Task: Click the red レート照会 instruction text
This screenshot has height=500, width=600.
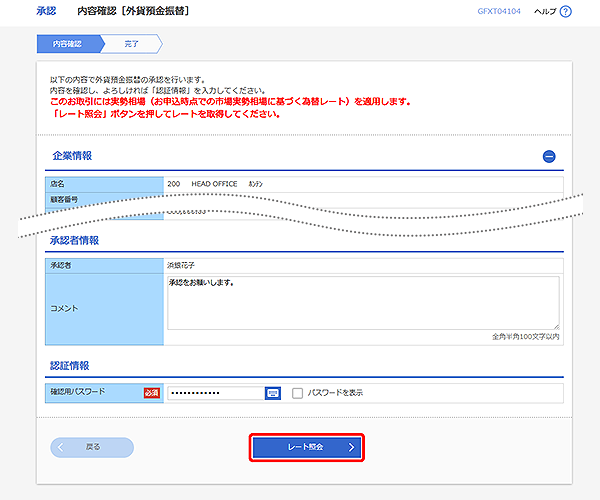Action: point(165,114)
